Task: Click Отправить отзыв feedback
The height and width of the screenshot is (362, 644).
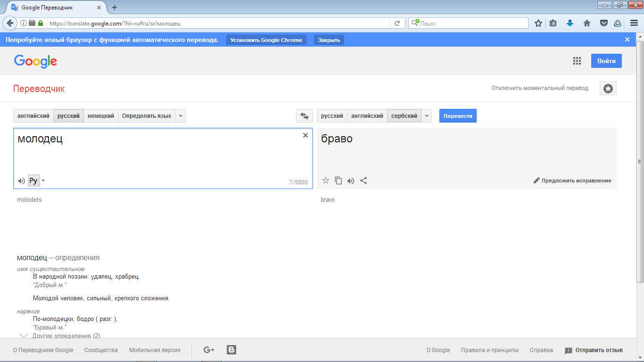Action: [594, 350]
